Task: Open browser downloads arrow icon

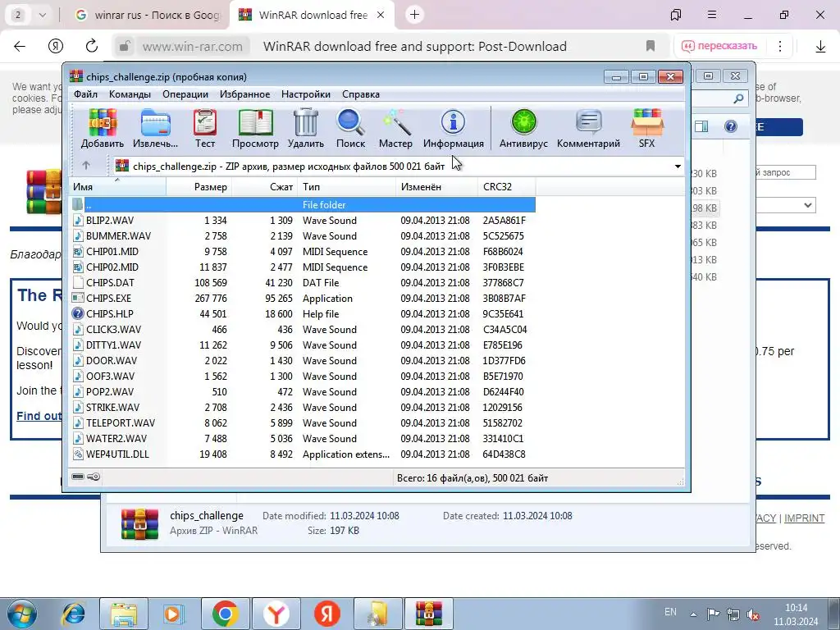Action: pos(820,47)
